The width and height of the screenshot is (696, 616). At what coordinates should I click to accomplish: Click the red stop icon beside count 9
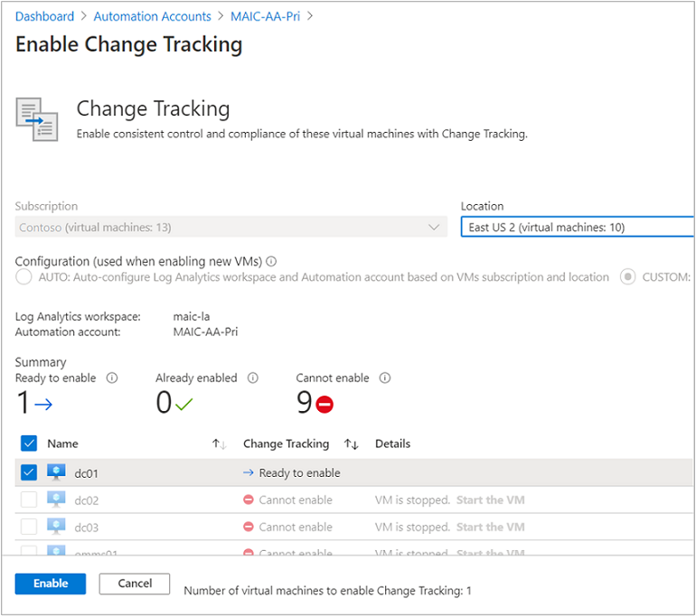[x=324, y=404]
